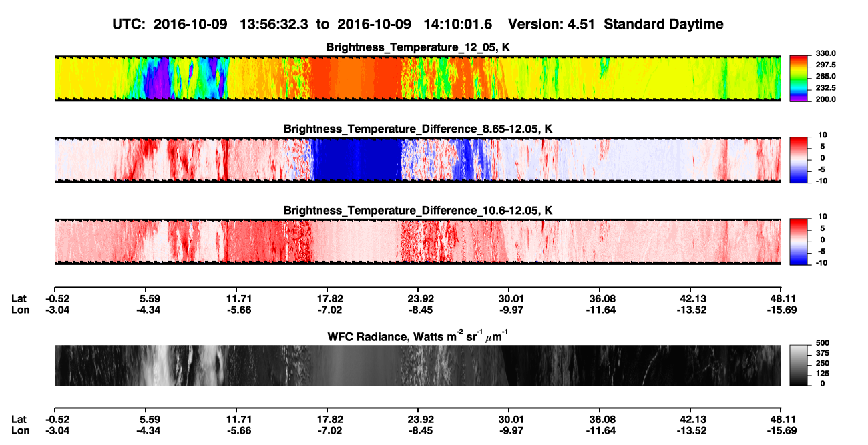Click longitude -11.64 beneath the WFC Radiance strip
Image resolution: width=868 pixels, height=445 pixels.
[599, 431]
